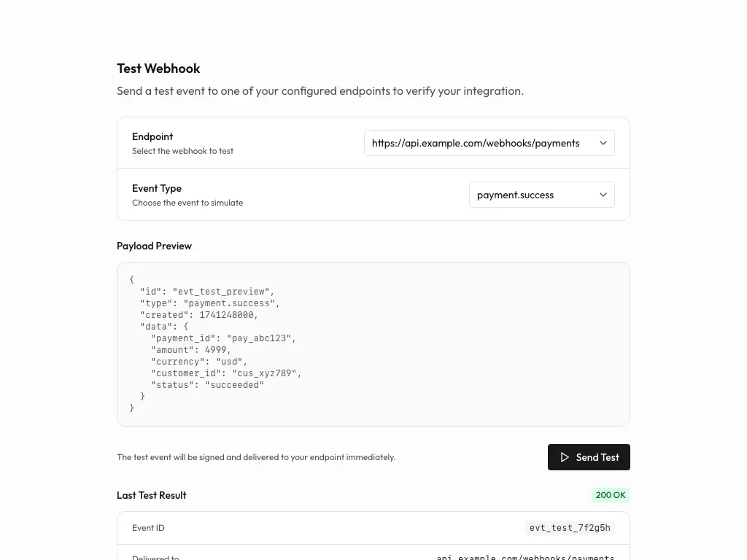The width and height of the screenshot is (747, 560).
Task: Expand the Endpoint dropdown chevron
Action: tap(603, 143)
